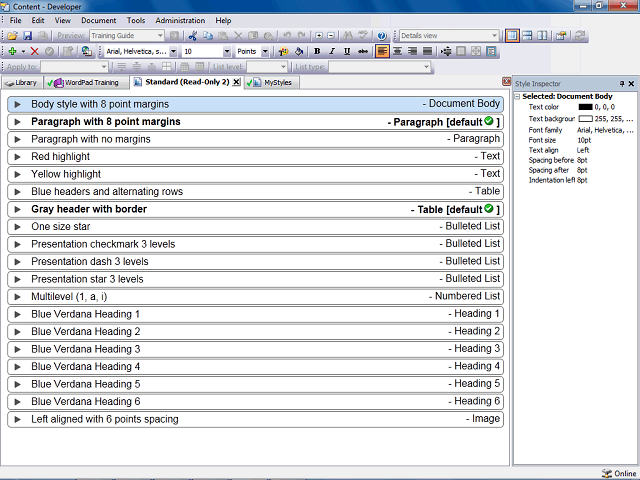Click the blue-framed properties pane icon
Screen dimensions: 640x480
(491, 51)
